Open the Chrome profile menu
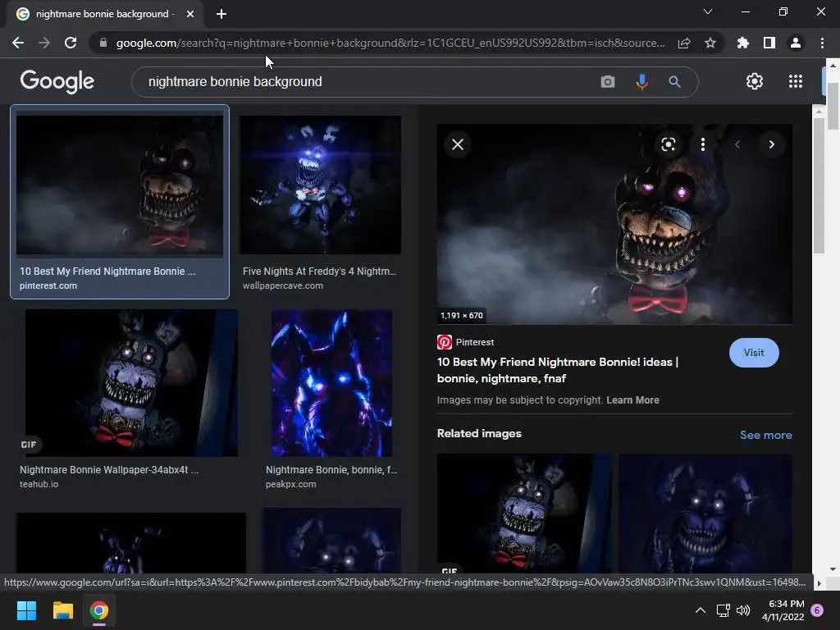The width and height of the screenshot is (840, 630). pos(796,43)
